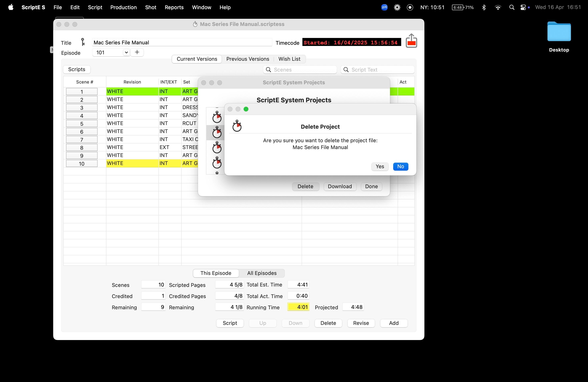Click the yellow Running Time field
588x382 pixels.
click(x=298, y=307)
